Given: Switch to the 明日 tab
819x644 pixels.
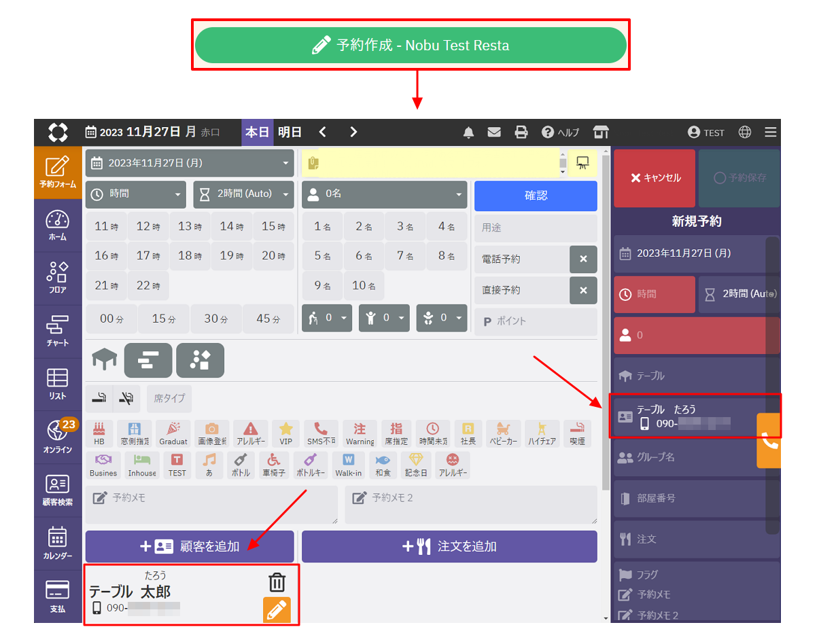Looking at the screenshot, I should point(290,132).
